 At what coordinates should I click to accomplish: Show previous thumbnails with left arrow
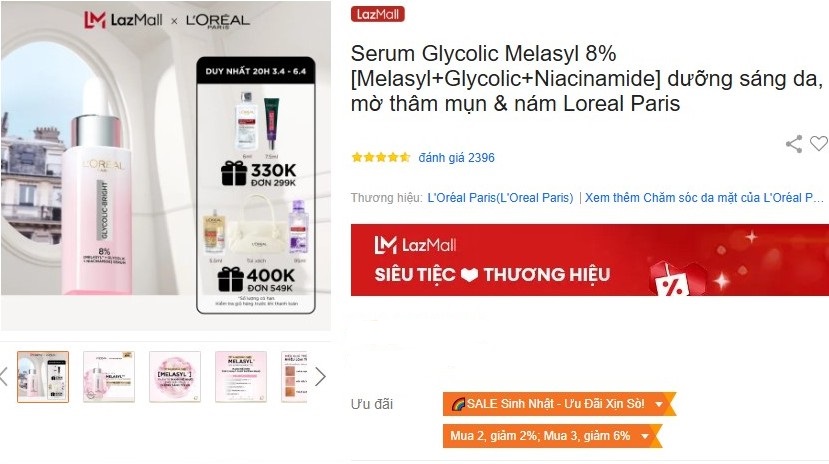4,376
